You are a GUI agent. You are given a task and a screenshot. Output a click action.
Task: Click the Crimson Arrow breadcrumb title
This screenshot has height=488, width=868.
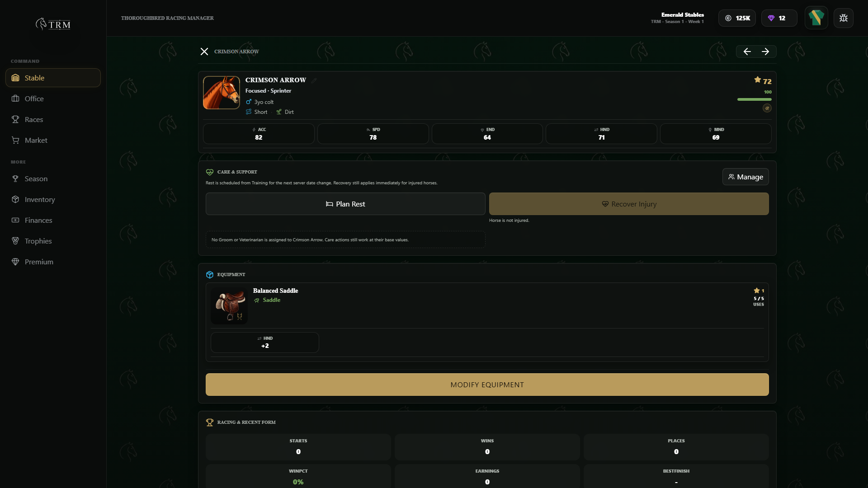tap(236, 52)
